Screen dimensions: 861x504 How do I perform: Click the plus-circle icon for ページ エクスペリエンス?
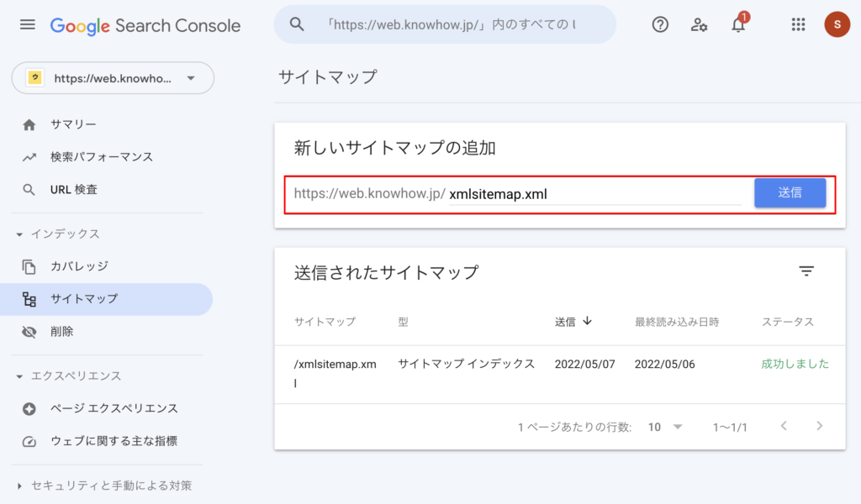point(29,409)
